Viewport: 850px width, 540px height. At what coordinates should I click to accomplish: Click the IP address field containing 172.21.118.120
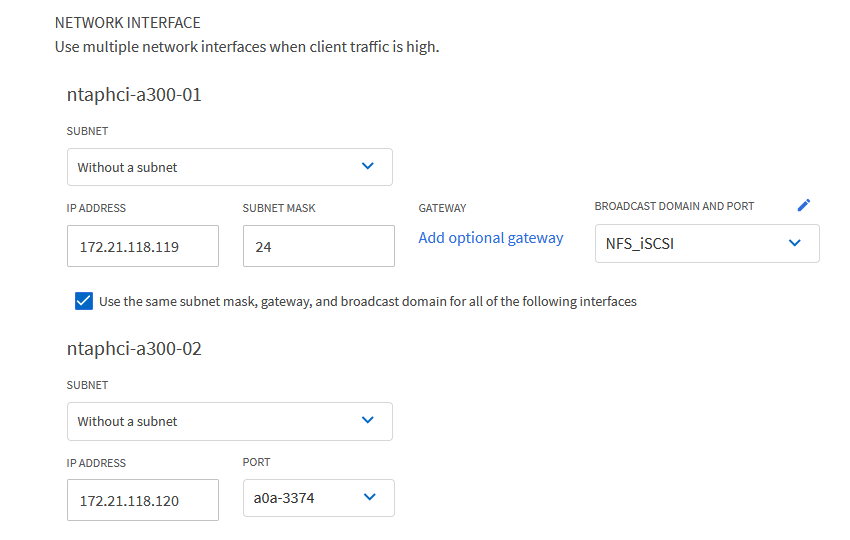tap(142, 500)
